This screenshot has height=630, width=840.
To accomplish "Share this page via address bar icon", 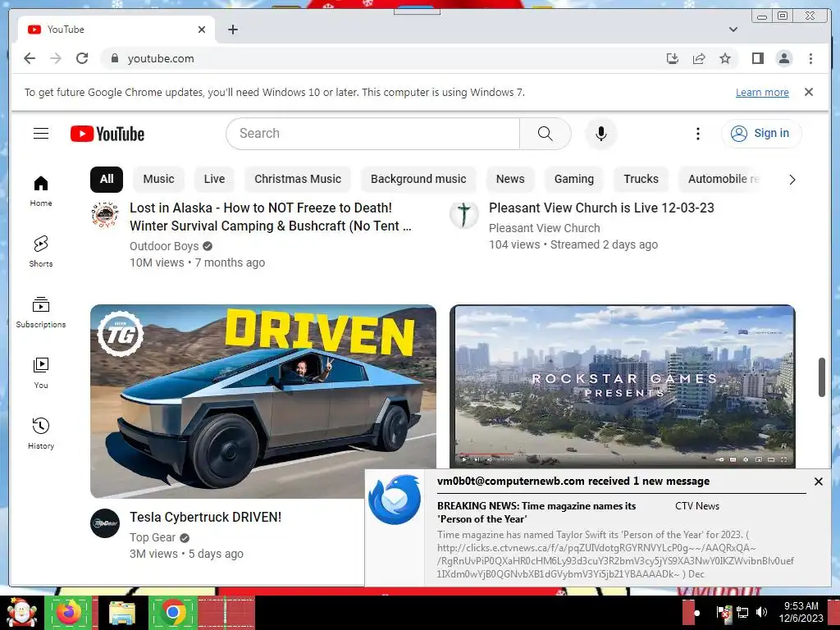I will click(699, 58).
